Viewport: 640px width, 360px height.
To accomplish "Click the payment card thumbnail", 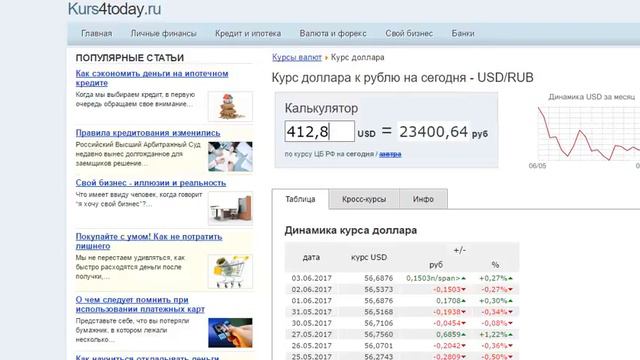I will tap(230, 333).
